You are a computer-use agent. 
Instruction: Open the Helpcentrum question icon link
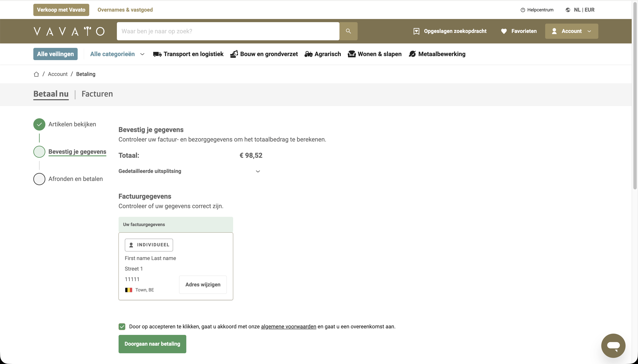(x=522, y=10)
